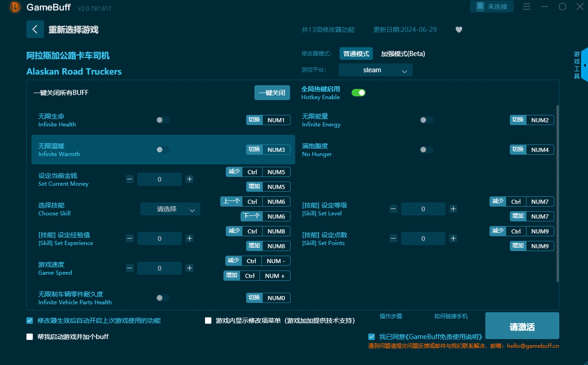The width and height of the screenshot is (588, 365).
Task: Click minus icon for Game Speed
Action: pyautogui.click(x=130, y=268)
